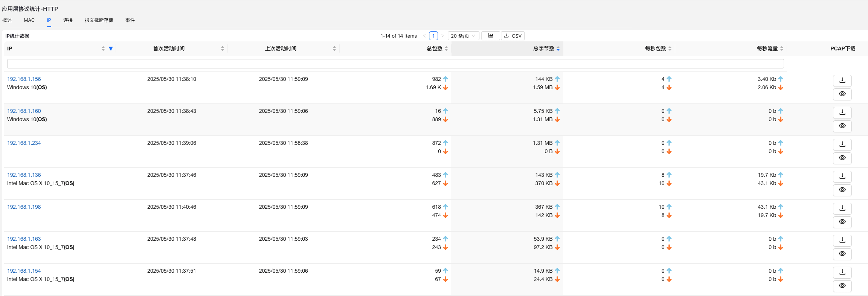The height and width of the screenshot is (296, 868).
Task: Open IP link 192.168.1.160
Action: click(x=24, y=111)
